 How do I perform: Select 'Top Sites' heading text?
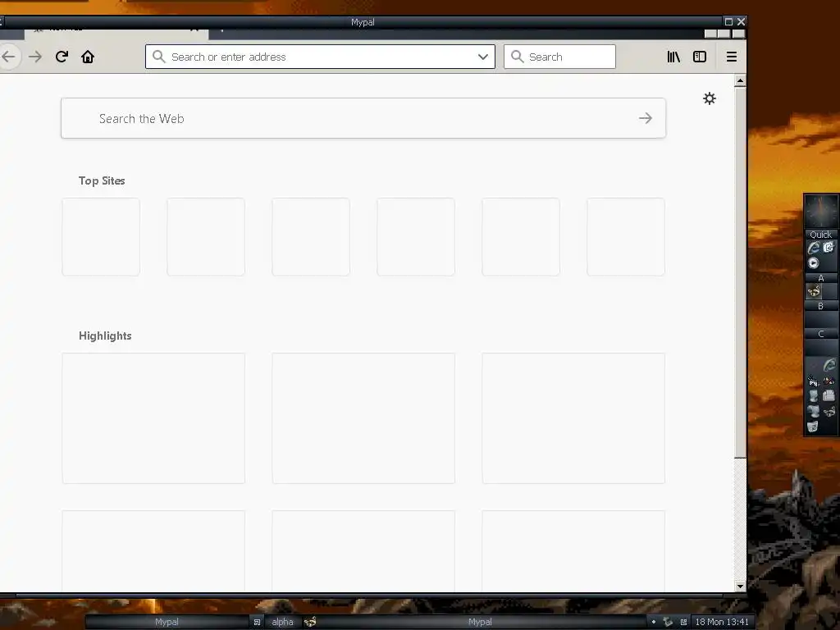click(102, 181)
